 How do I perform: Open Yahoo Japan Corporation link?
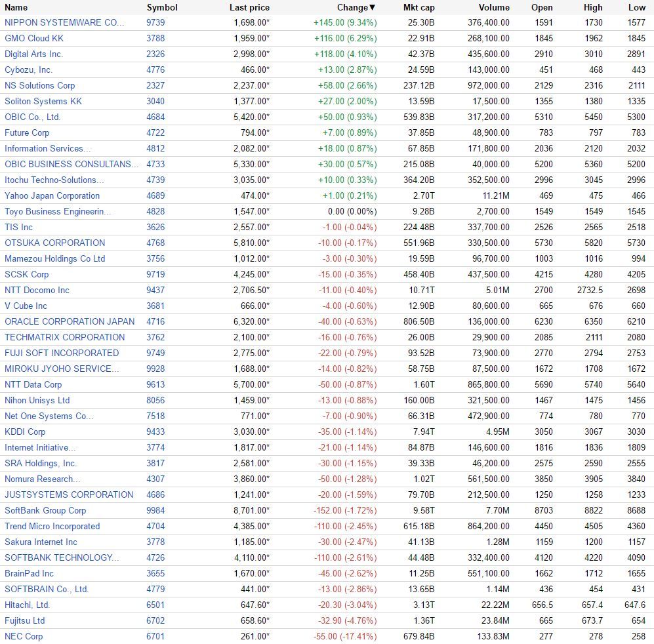pos(52,195)
